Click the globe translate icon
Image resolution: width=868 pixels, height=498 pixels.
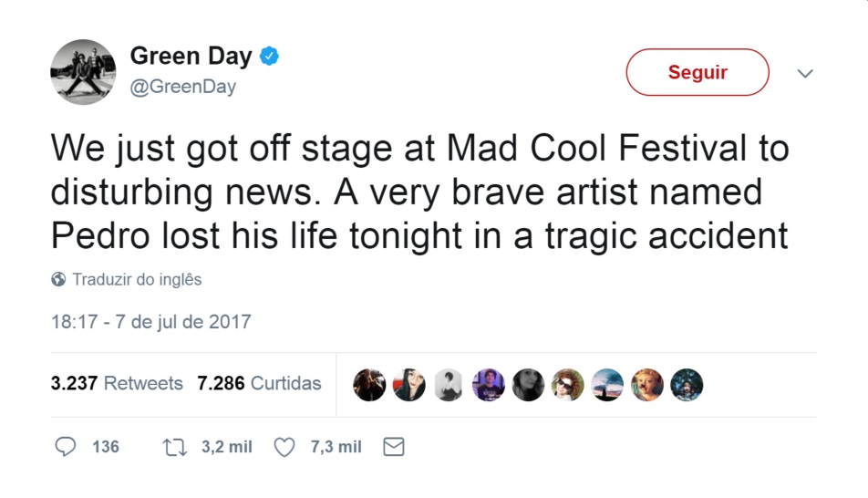[59, 279]
